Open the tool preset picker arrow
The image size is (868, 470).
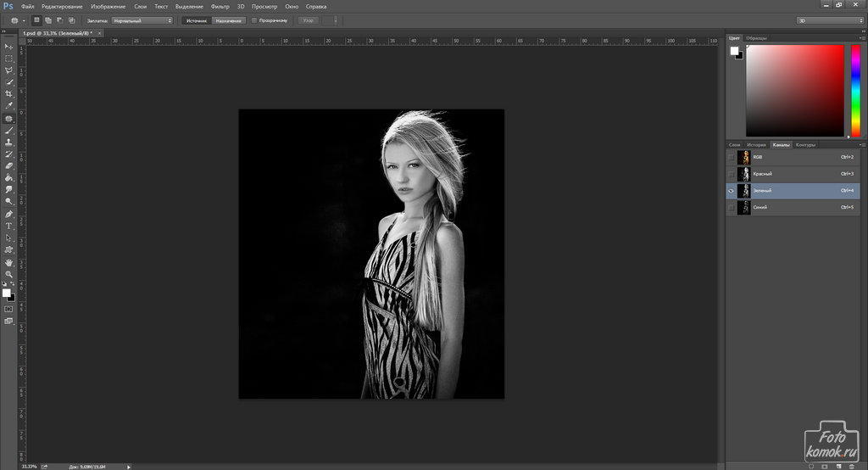[23, 20]
